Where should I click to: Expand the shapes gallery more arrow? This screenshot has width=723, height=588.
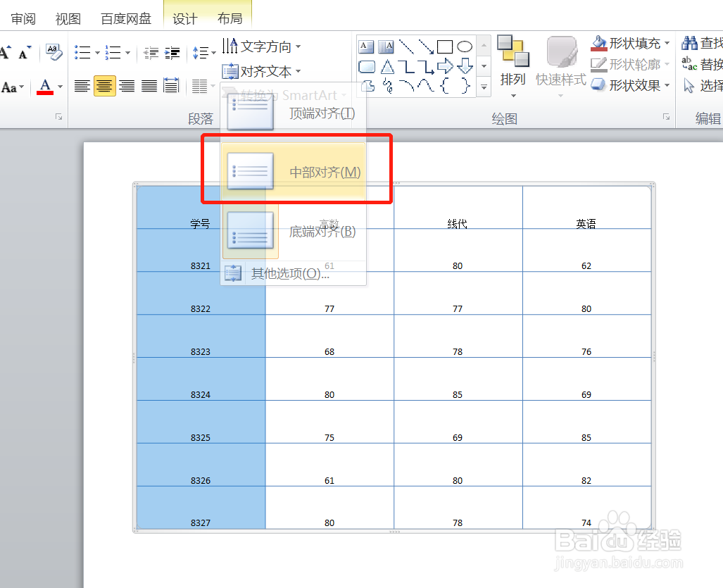tap(484, 86)
